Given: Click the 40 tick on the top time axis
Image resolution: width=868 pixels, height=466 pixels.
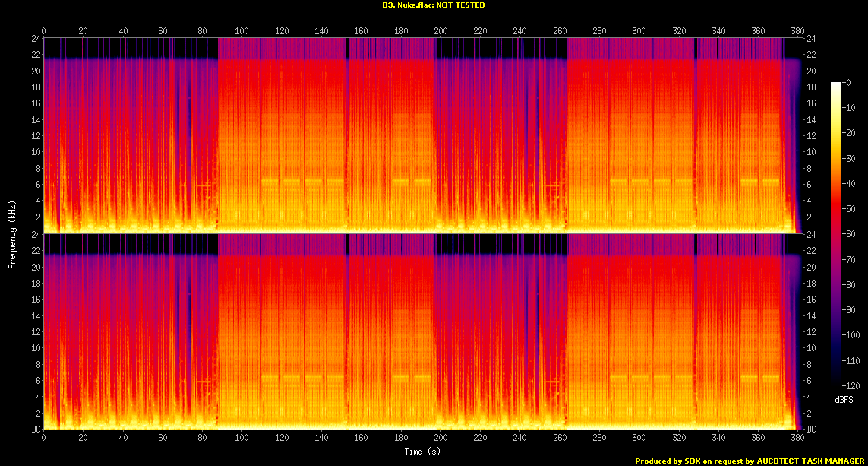Looking at the screenshot, I should (123, 31).
